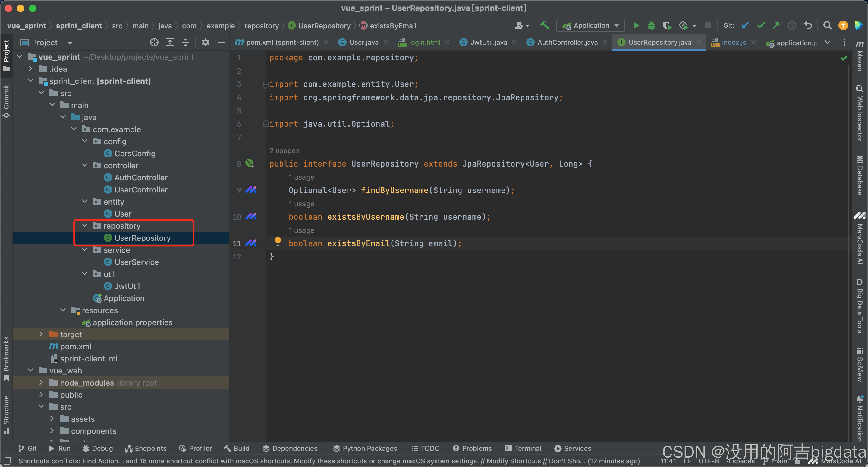
Task: Click Select Opened File crosshair icon
Action: [x=154, y=43]
